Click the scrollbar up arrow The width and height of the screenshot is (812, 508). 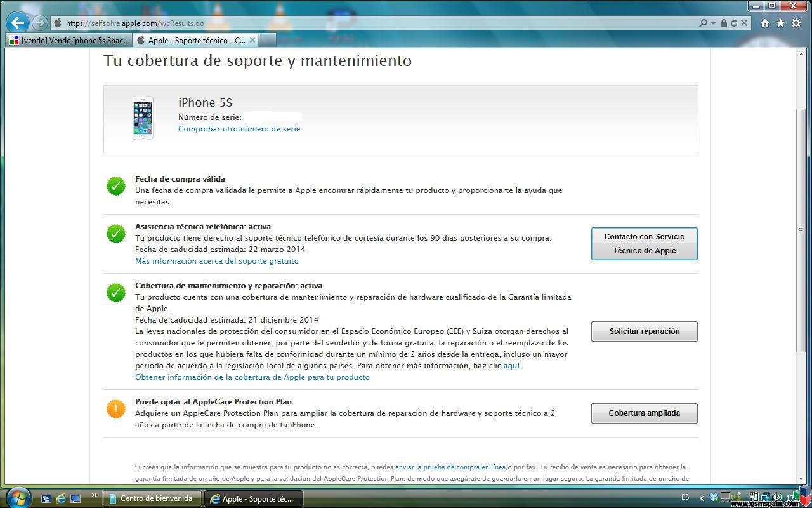click(x=801, y=55)
